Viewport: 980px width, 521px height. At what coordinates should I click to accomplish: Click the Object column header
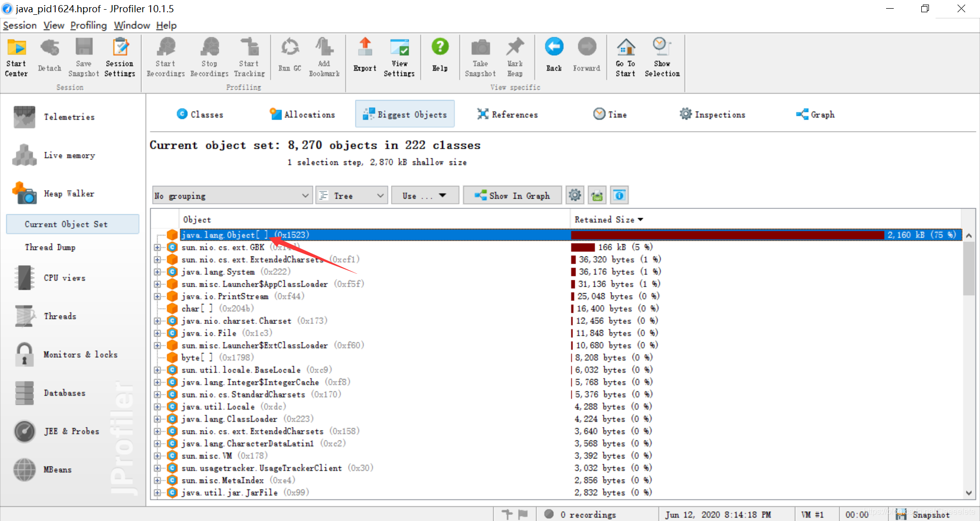point(375,220)
